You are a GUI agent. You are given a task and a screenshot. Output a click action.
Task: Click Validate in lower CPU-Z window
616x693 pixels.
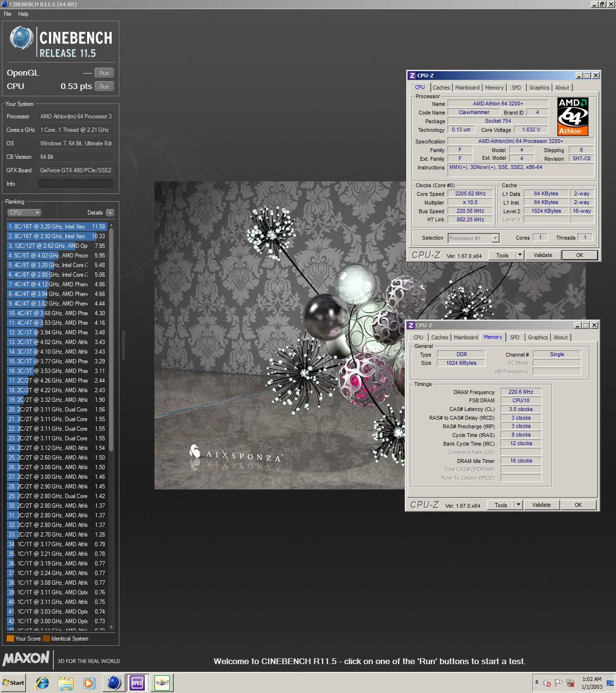coord(541,505)
